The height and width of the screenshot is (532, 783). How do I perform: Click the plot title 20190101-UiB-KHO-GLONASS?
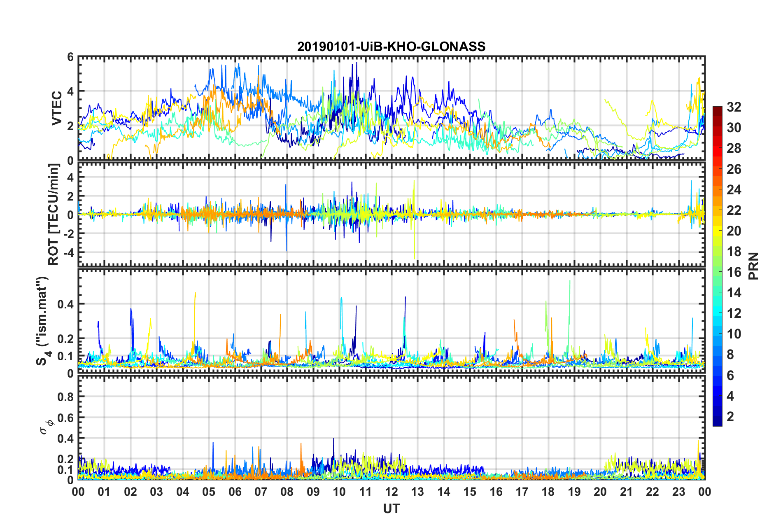(391, 47)
